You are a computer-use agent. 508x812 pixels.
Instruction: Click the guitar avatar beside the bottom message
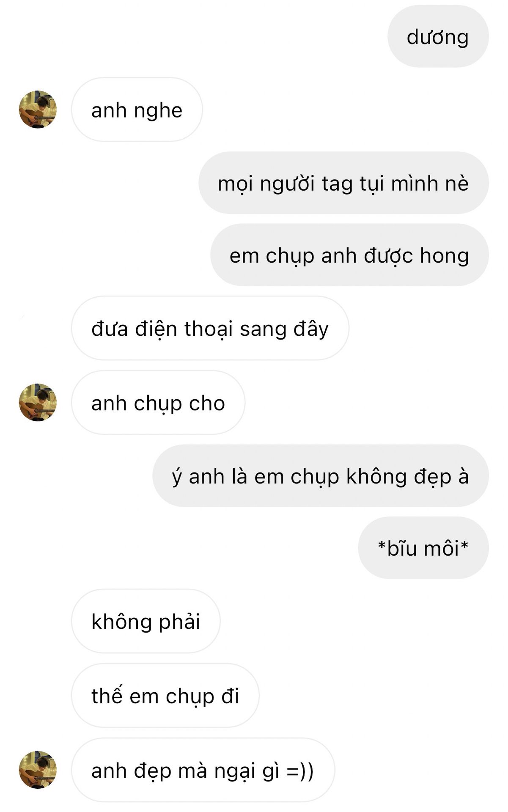(38, 770)
